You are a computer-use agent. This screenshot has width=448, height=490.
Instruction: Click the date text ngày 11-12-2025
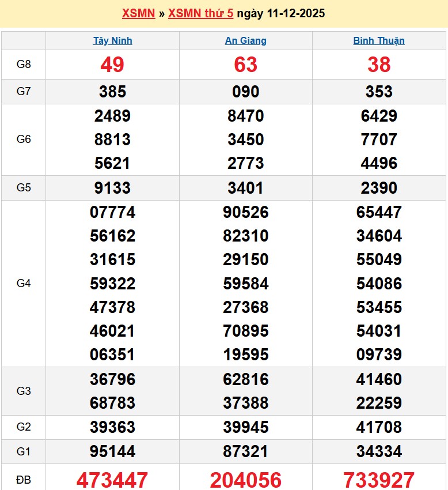click(x=280, y=13)
